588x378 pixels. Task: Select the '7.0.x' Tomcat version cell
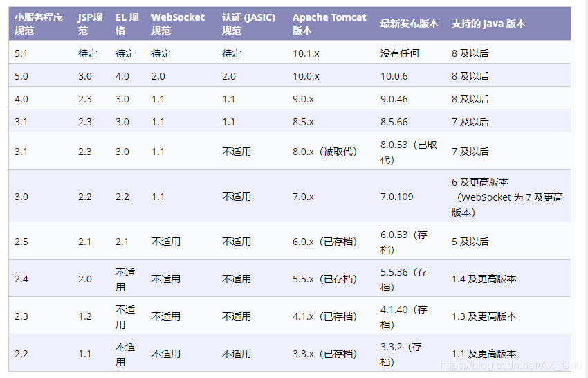click(303, 197)
